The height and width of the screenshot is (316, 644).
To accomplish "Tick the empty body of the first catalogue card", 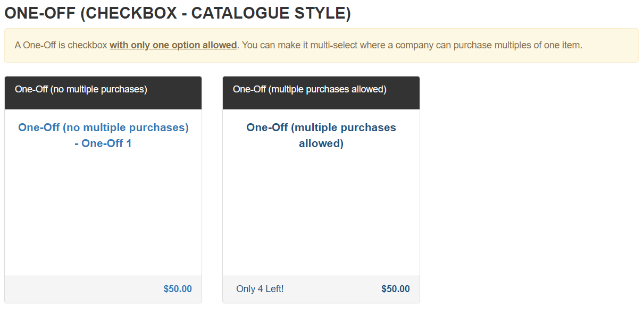I will coord(103,212).
